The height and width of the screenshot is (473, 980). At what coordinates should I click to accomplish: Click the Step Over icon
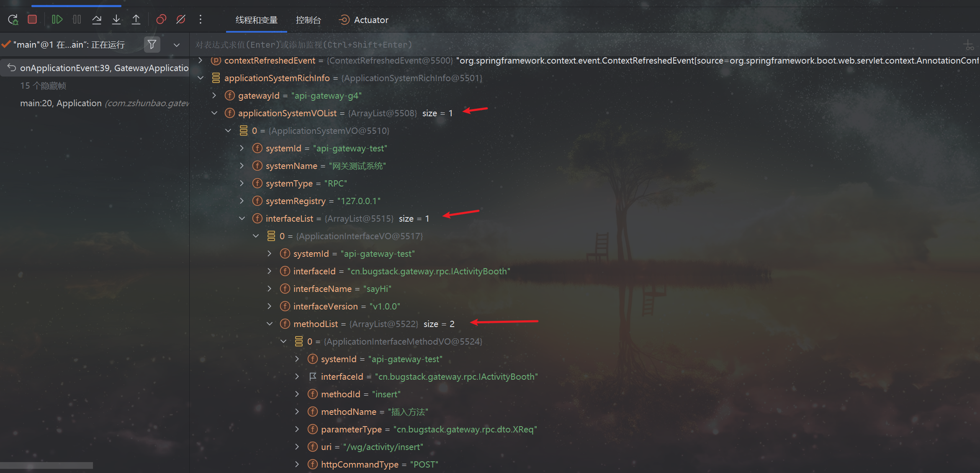[97, 20]
